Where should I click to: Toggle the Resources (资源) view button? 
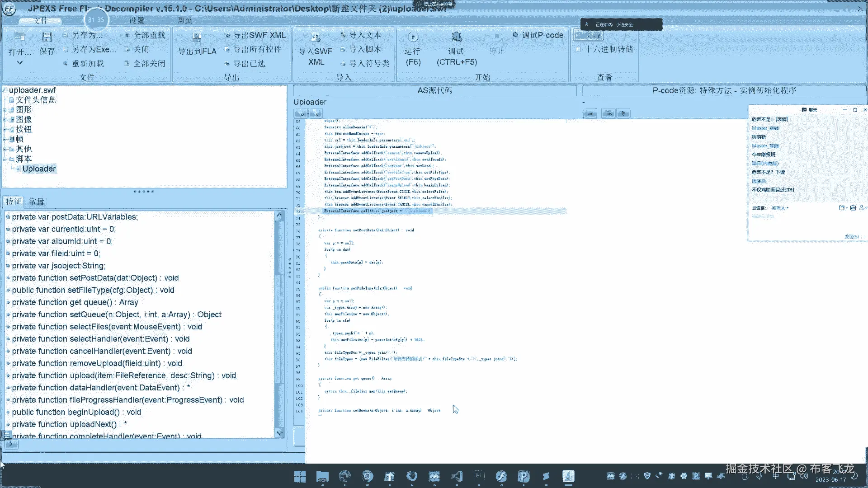(588, 35)
